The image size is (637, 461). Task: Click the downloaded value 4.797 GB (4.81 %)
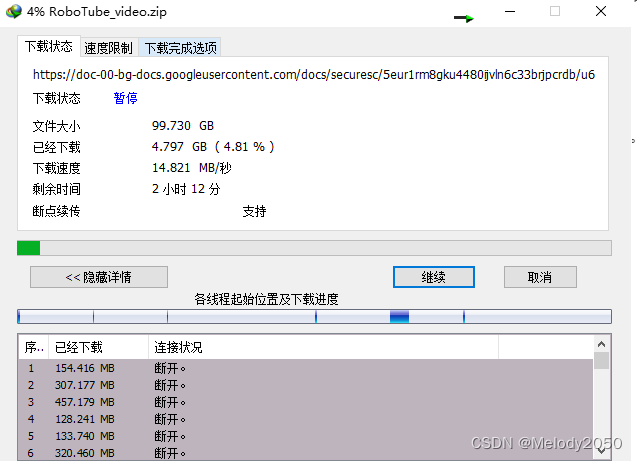[x=213, y=147]
